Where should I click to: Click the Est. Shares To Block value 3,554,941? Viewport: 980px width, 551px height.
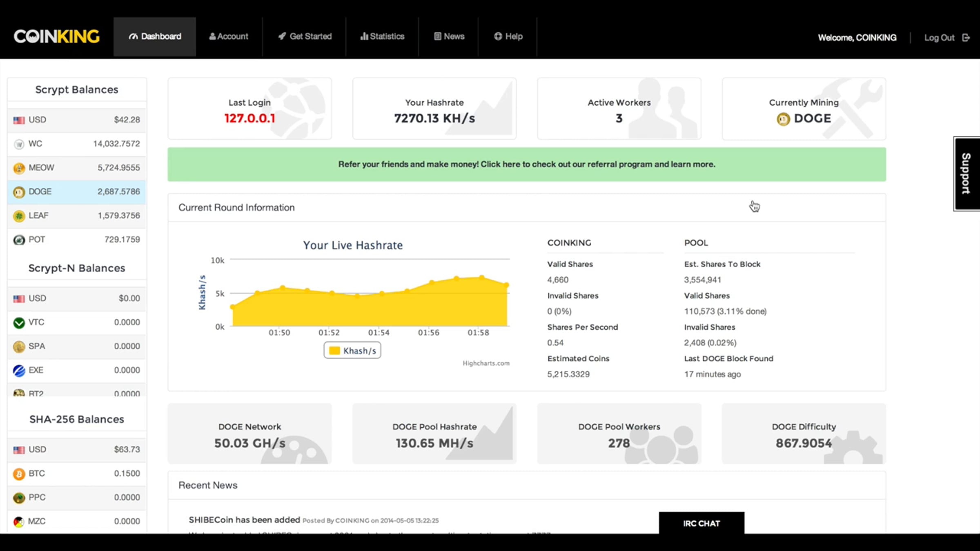[703, 280]
